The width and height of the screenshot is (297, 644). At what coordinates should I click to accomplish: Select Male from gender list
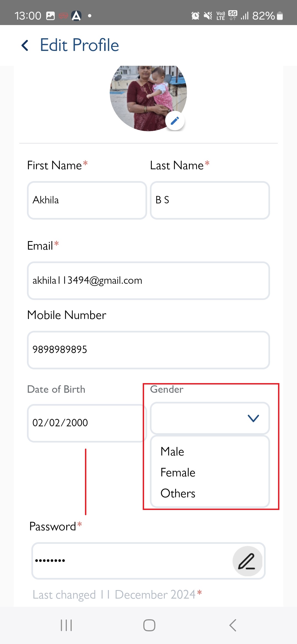[172, 452]
